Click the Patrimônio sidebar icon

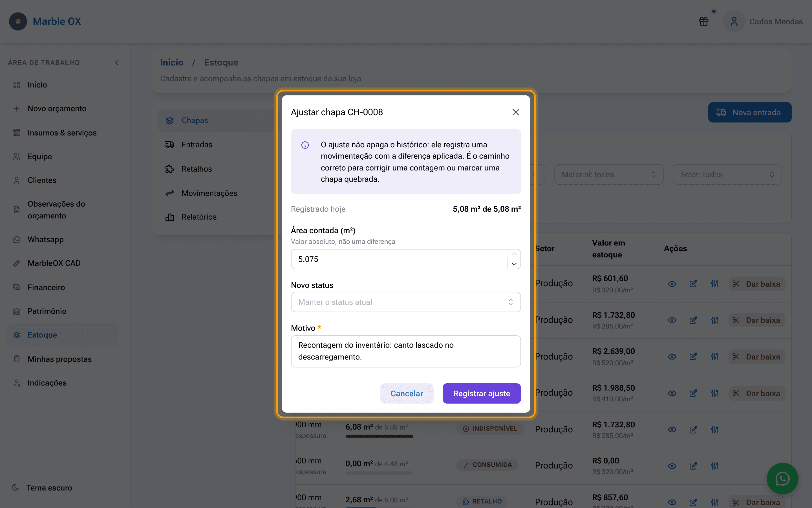pos(16,311)
